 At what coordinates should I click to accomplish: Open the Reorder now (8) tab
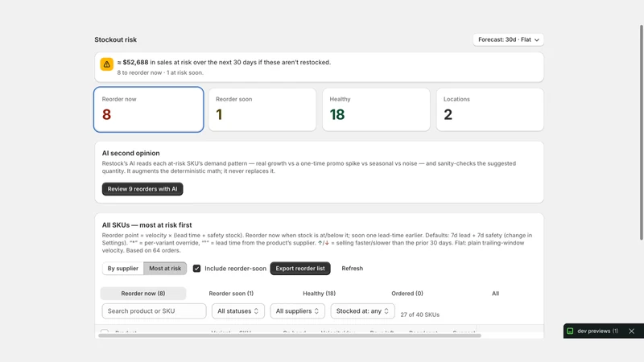(x=143, y=294)
